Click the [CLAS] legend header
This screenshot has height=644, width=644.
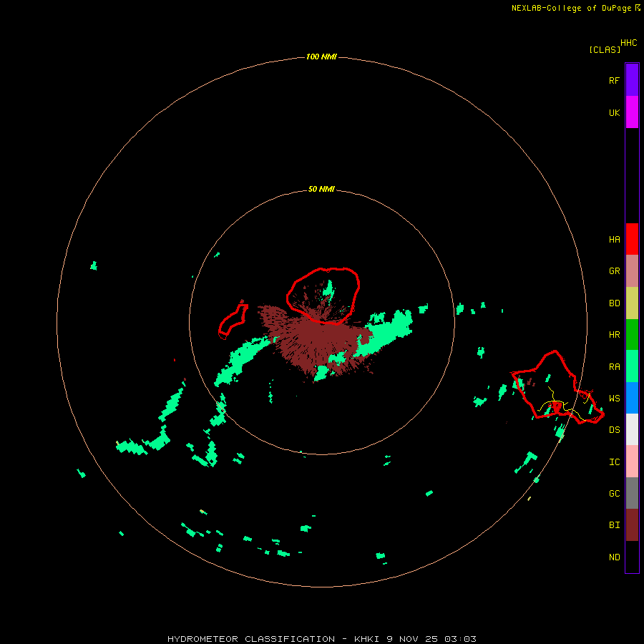(605, 49)
